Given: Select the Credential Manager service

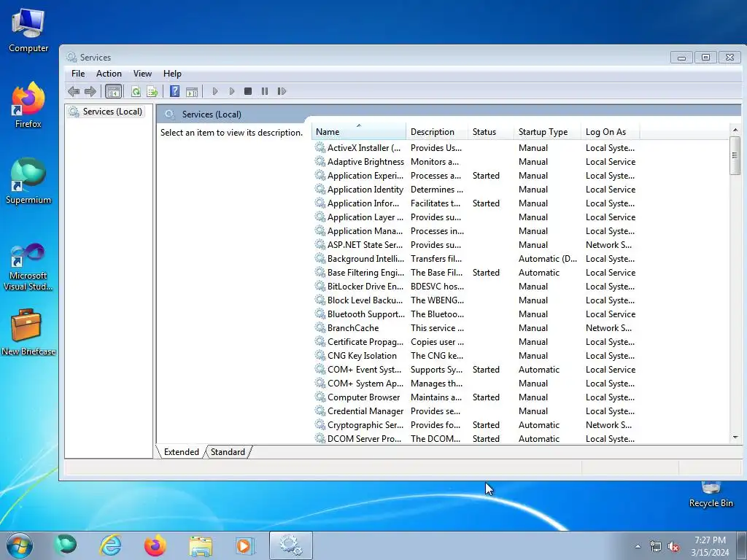Looking at the screenshot, I should tap(474, 411).
